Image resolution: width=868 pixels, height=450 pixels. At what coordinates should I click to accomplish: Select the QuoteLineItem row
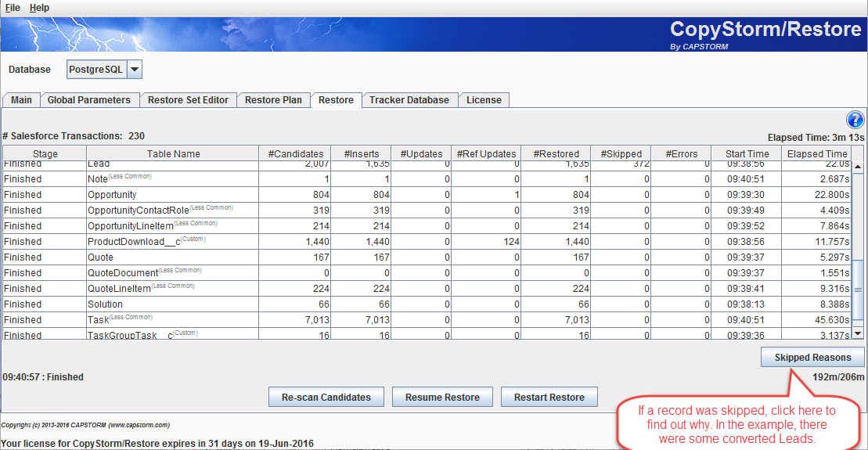(427, 288)
